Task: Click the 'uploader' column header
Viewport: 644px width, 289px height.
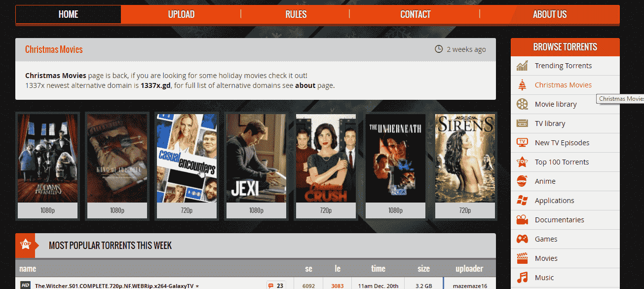Action: pos(469,269)
